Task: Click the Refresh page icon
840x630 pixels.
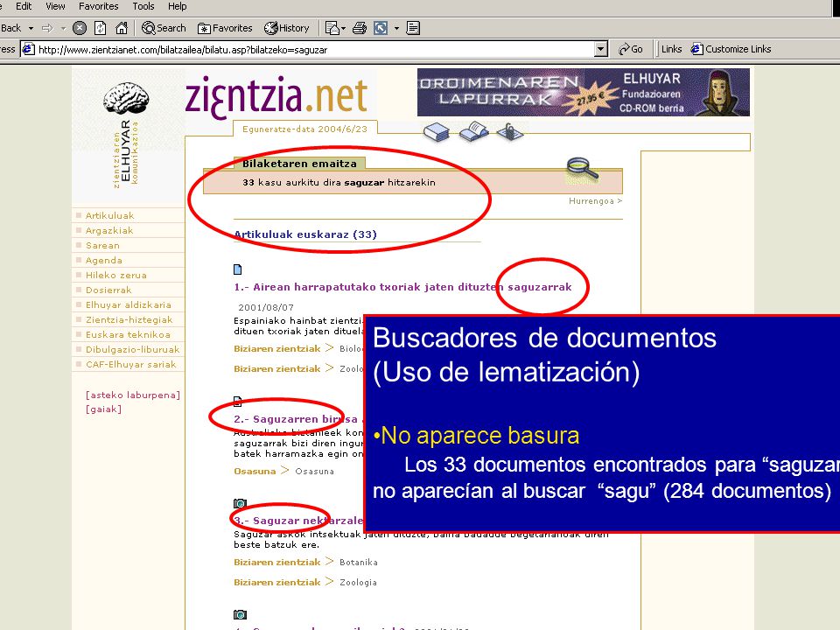Action: tap(100, 28)
